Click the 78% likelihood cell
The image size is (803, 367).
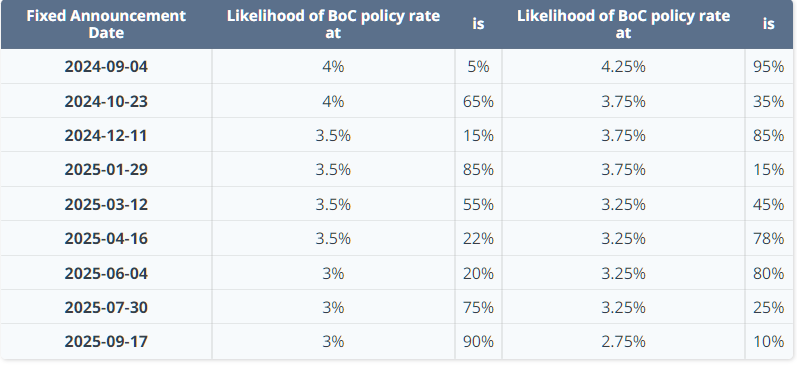[x=768, y=239]
